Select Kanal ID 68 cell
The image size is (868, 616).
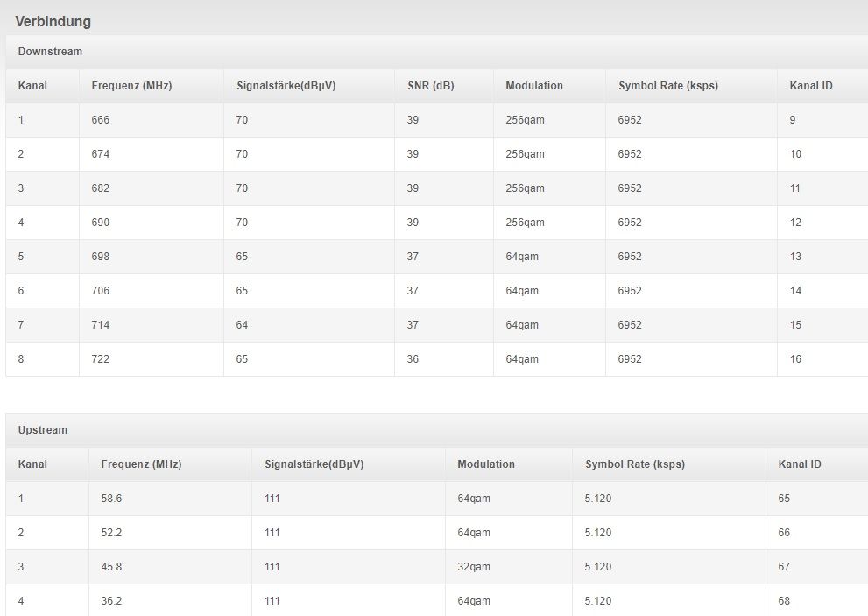tap(784, 601)
